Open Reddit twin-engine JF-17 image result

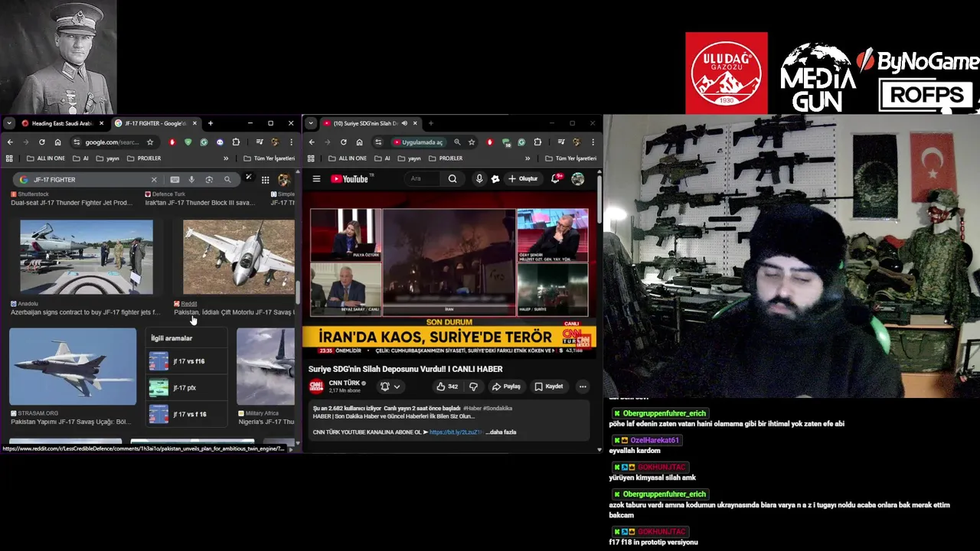click(239, 257)
